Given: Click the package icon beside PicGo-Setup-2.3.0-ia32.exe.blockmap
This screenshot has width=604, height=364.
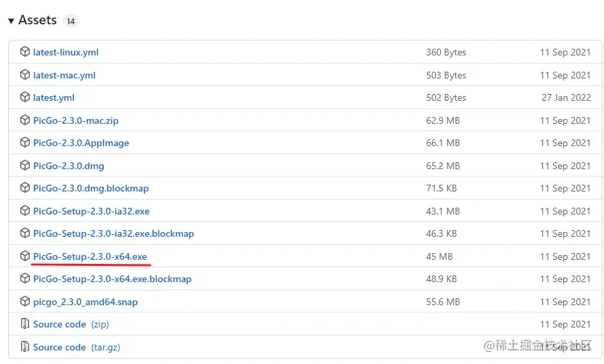Looking at the screenshot, I should pos(24,233).
